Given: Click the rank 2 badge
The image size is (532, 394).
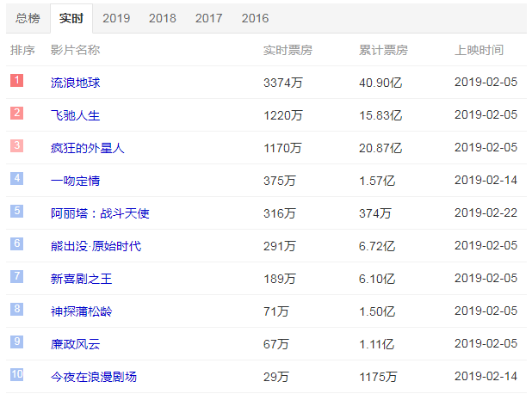Looking at the screenshot, I should pos(16,113).
